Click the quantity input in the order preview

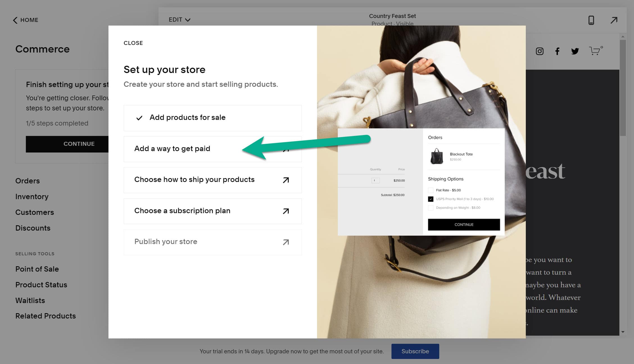tap(375, 180)
